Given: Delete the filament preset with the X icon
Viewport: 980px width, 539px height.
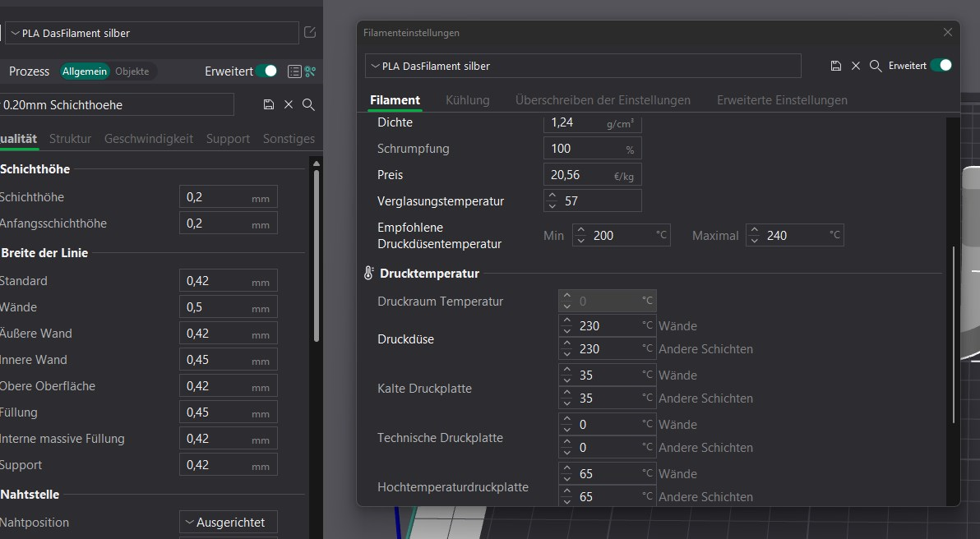Looking at the screenshot, I should click(x=856, y=65).
